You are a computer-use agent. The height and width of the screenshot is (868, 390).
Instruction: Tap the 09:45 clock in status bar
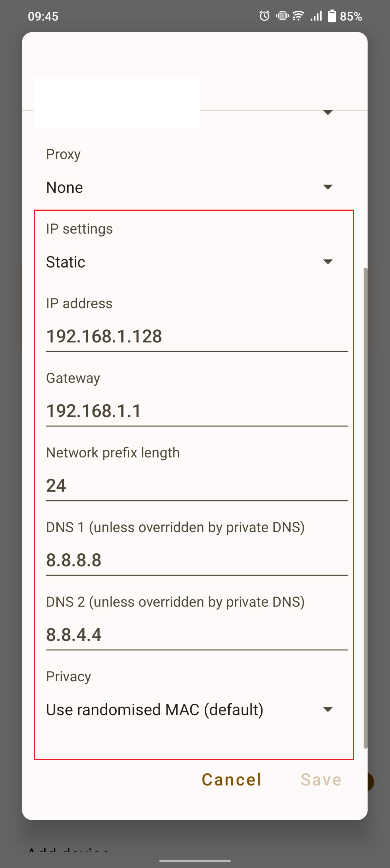coord(43,16)
